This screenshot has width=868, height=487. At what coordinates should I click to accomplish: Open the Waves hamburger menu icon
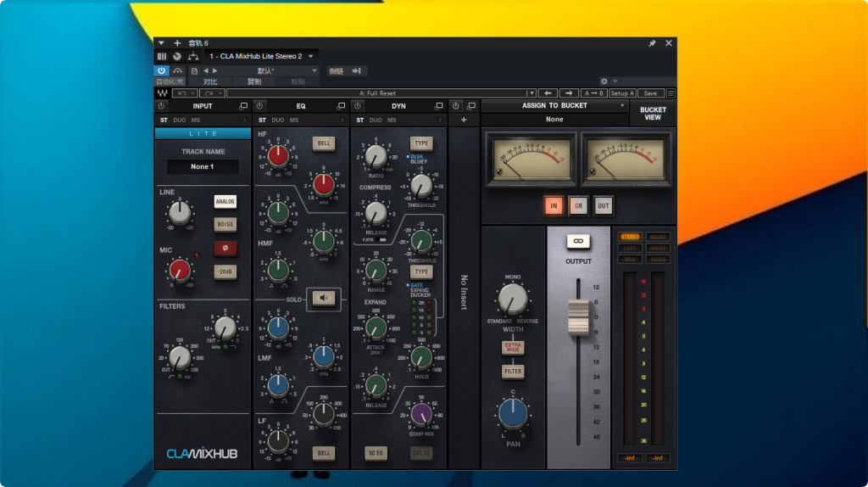(x=670, y=93)
